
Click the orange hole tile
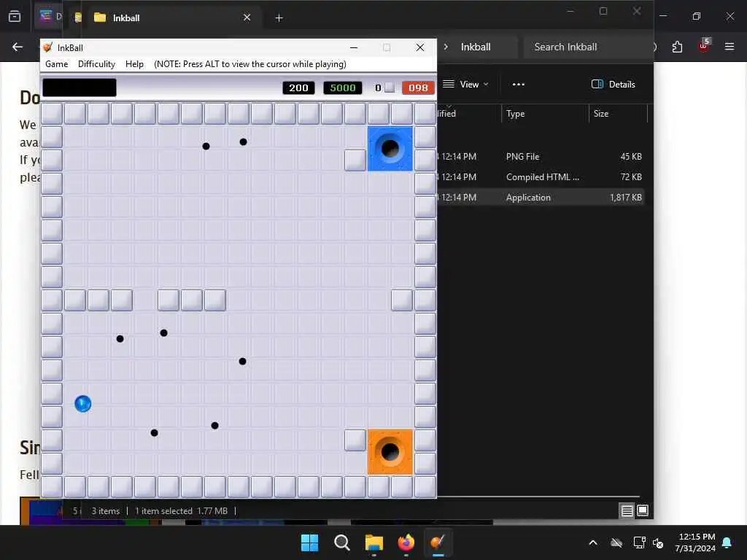390,452
